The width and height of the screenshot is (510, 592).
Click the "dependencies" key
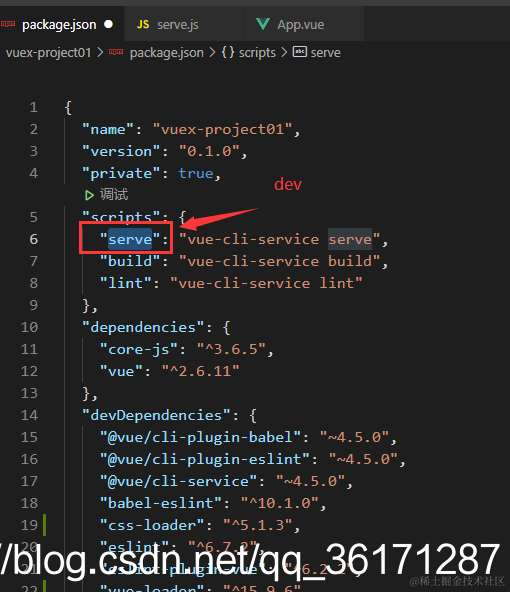pos(143,327)
